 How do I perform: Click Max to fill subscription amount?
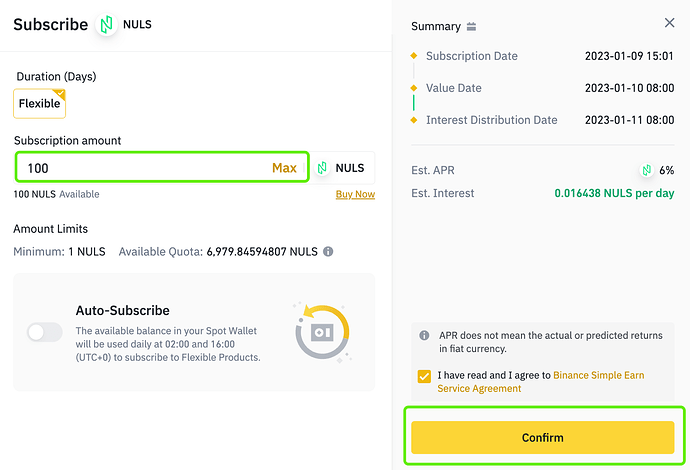(284, 168)
